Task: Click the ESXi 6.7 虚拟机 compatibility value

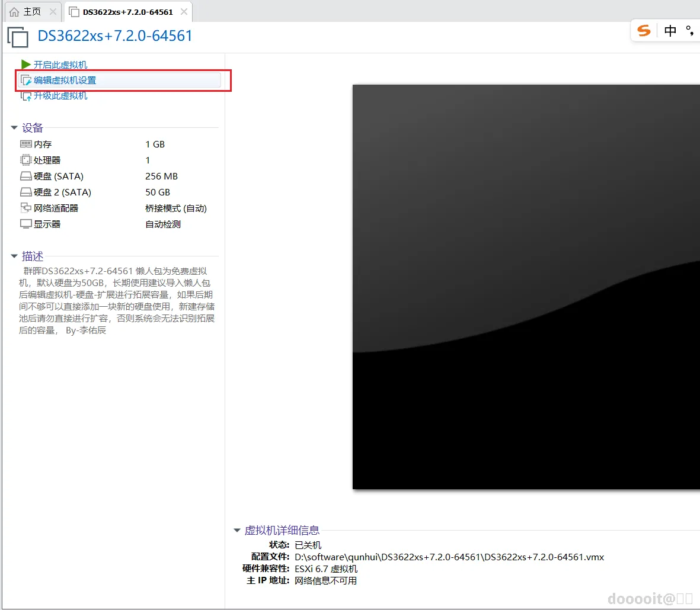Action: point(326,569)
